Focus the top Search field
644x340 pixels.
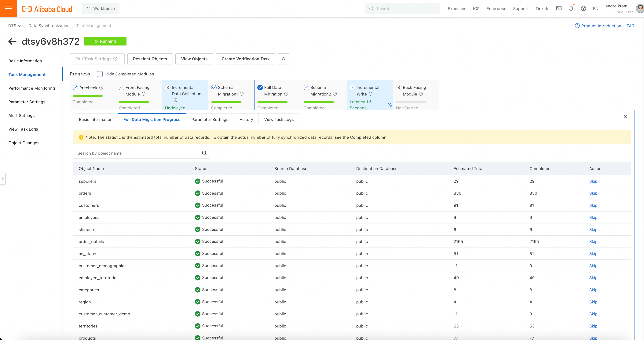[x=402, y=9]
